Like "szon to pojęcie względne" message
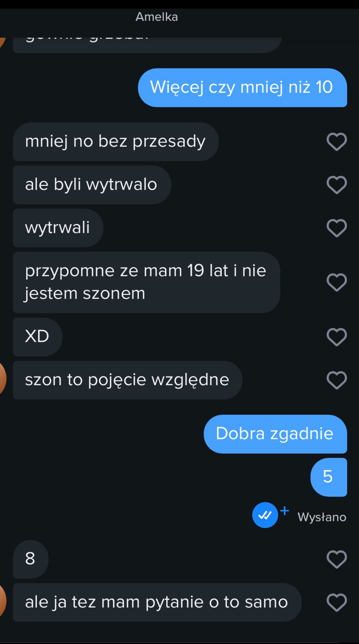Viewport: 359px width, 644px height. 337,380
